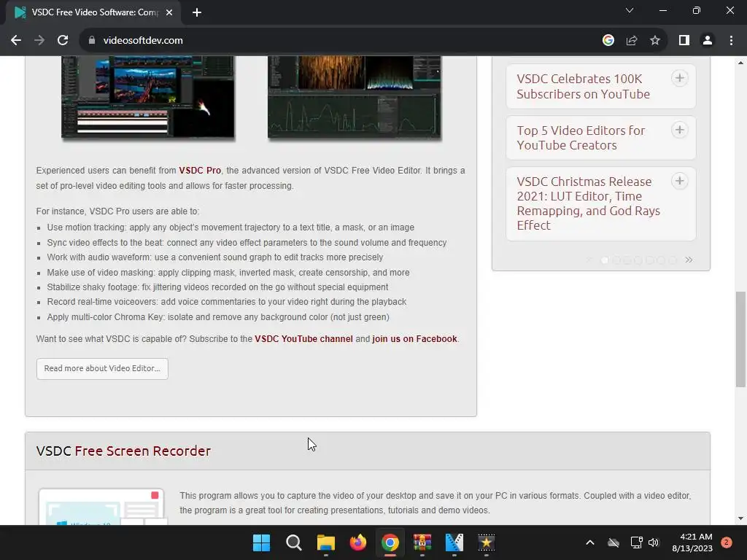
Task: Open Top 5 Video Editors for YouTube Creators
Action: (x=581, y=138)
